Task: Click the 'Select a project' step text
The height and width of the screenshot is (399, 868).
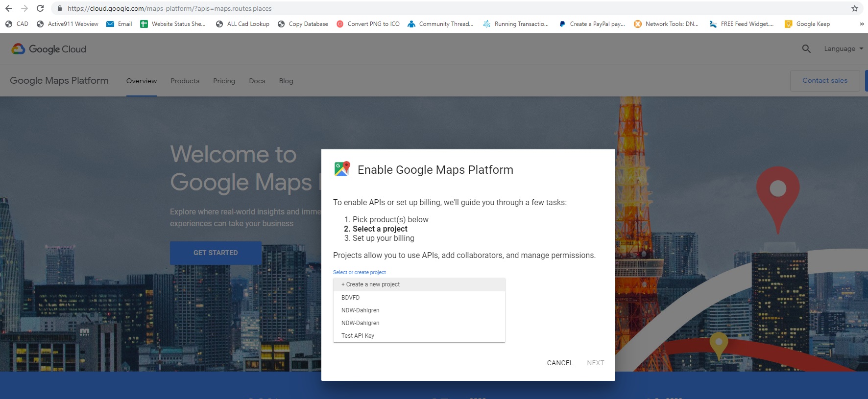Action: (380, 229)
